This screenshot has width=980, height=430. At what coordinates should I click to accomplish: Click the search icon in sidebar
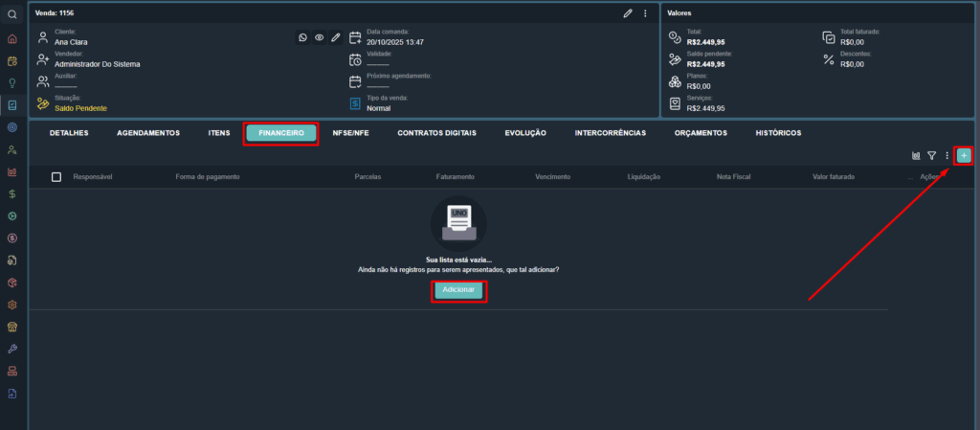11,14
